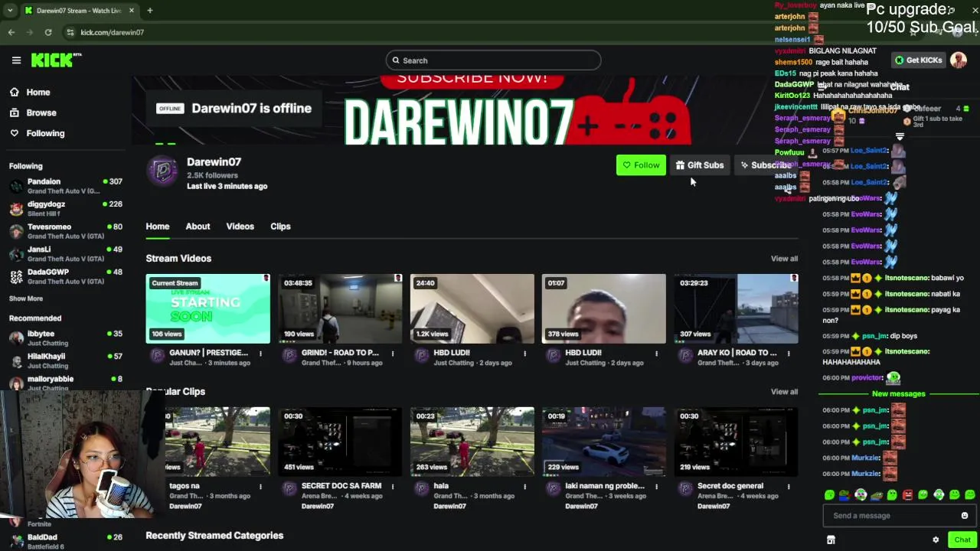Open diggydogz channel in sidebar
This screenshot has height=551, width=980.
(65, 208)
